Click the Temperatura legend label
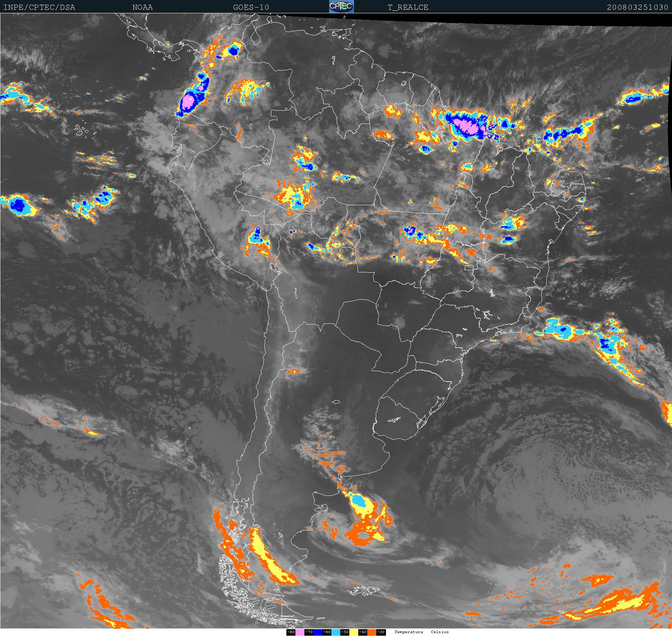 pyautogui.click(x=409, y=632)
